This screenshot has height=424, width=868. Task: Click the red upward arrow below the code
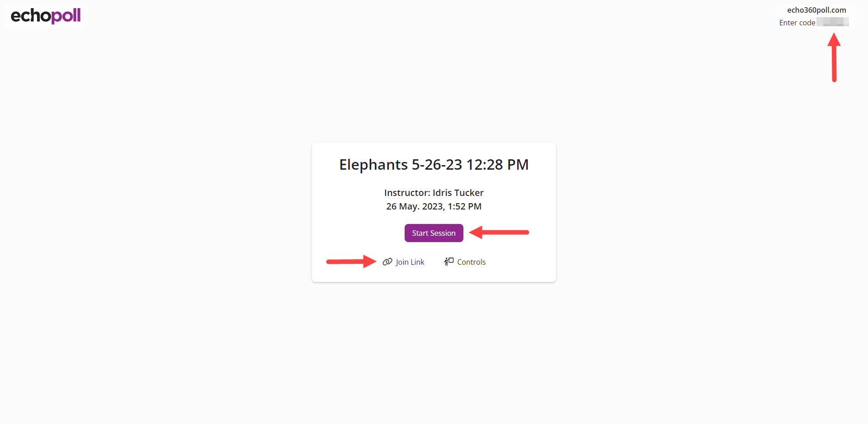(x=834, y=57)
